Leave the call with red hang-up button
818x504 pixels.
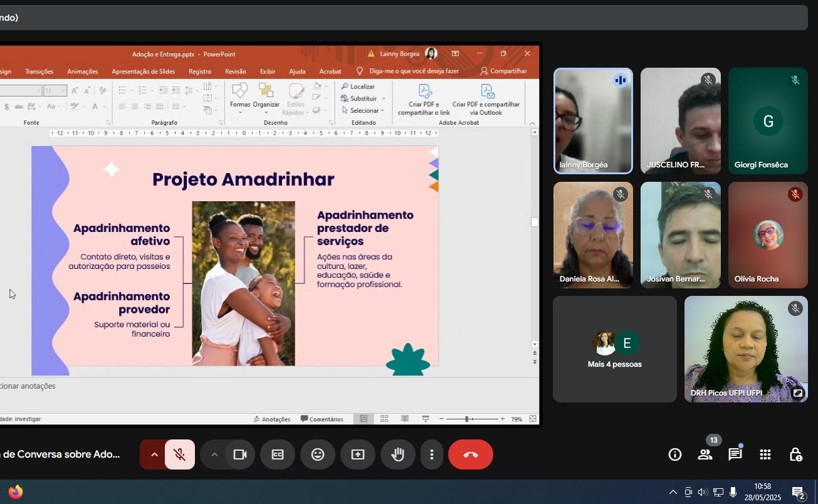click(x=470, y=454)
